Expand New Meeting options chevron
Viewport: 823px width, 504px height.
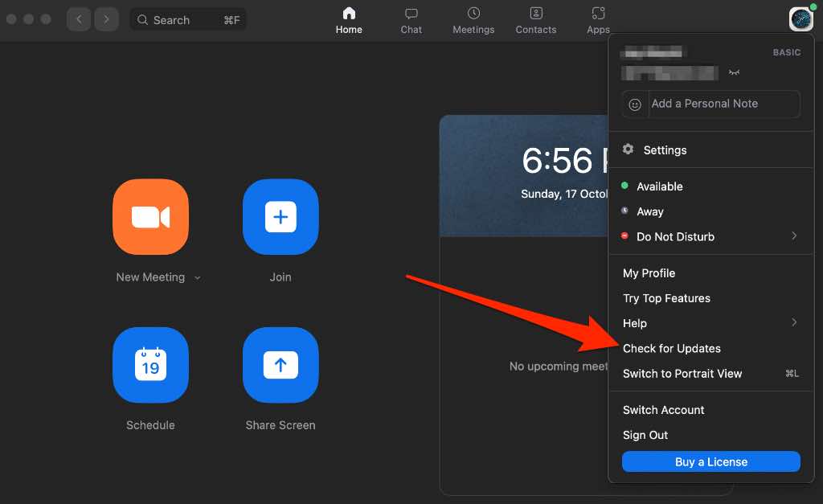pos(198,278)
